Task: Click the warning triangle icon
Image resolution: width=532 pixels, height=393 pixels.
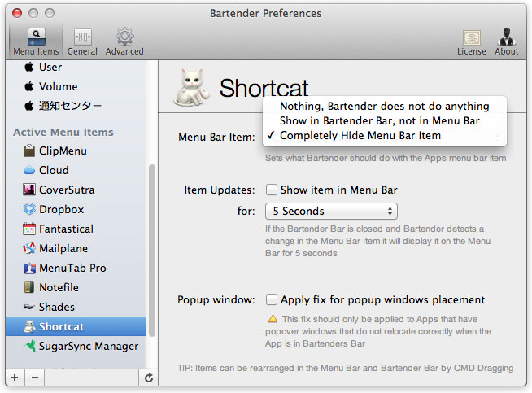Action: (273, 319)
